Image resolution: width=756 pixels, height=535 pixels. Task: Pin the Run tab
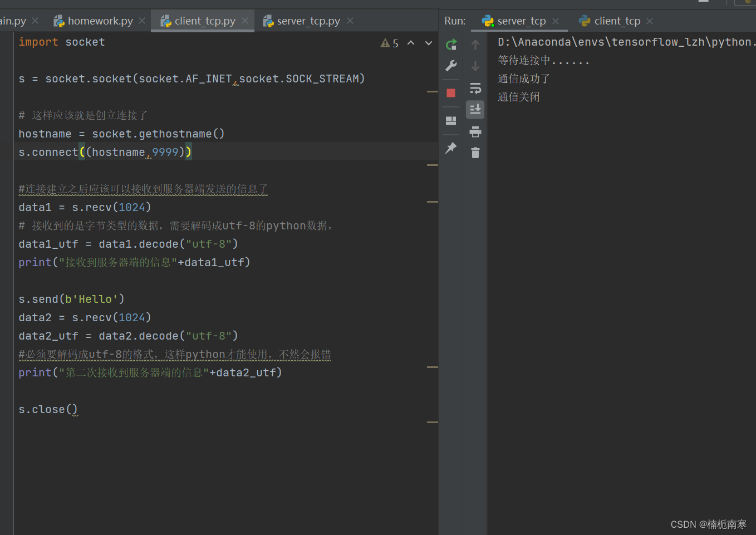(451, 148)
